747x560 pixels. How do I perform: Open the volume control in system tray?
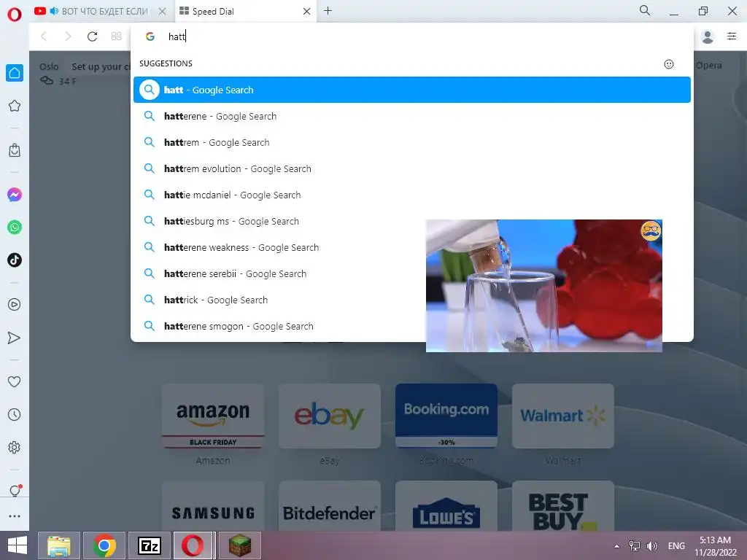point(652,546)
